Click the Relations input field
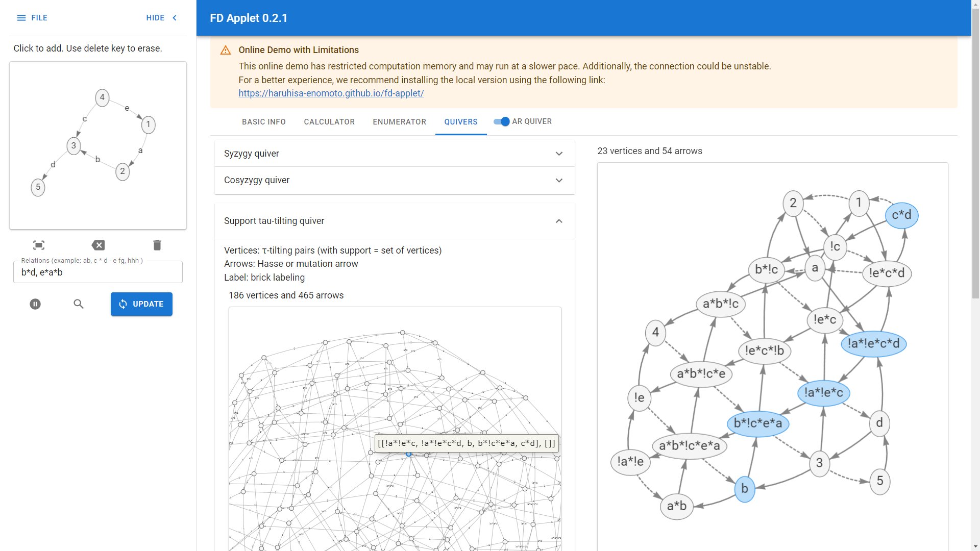The height and width of the screenshot is (551, 980). [x=98, y=272]
